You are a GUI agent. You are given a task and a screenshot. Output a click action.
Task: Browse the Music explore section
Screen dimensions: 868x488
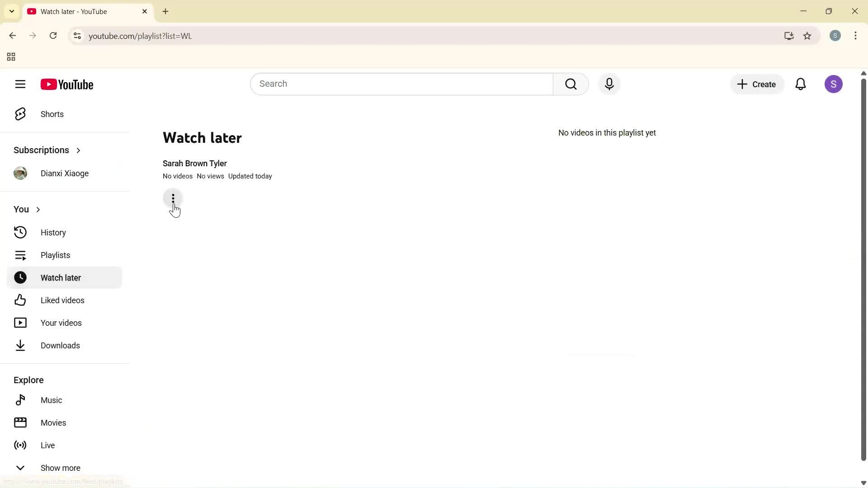(52, 400)
